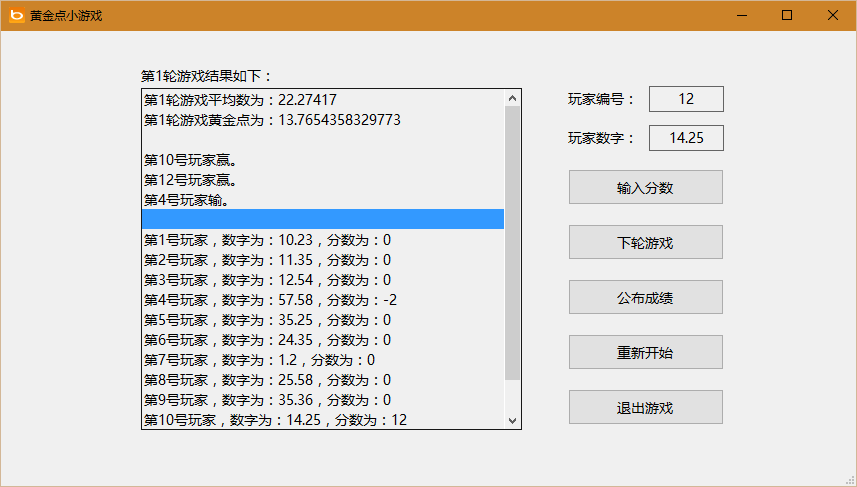Click the 输入分数 button
Screen dimensions: 857x487
(645, 187)
